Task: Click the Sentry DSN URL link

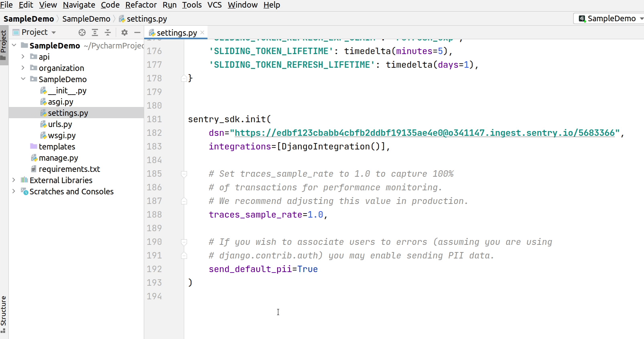Action: [x=424, y=133]
